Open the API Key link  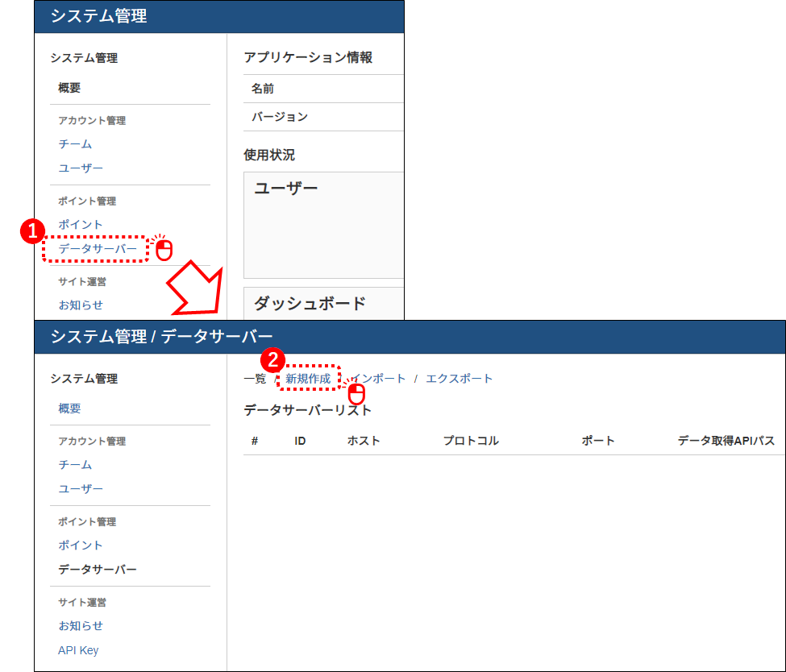[78, 650]
